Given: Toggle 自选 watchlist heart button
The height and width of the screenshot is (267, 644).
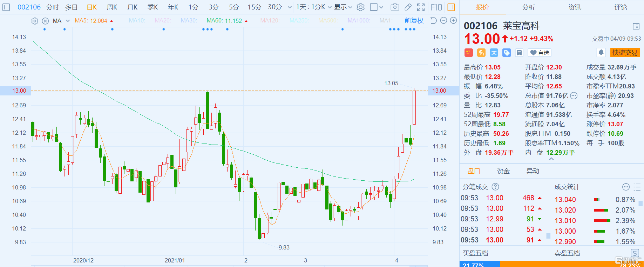Looking at the screenshot, I should pyautogui.click(x=540, y=53).
